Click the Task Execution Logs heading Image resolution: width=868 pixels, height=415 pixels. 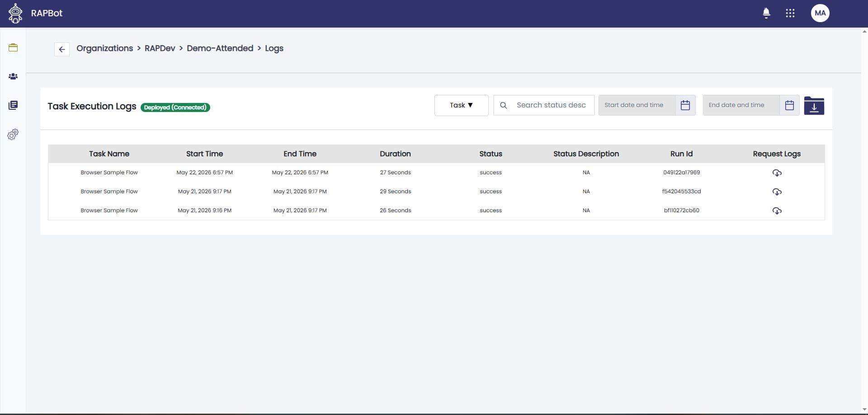point(92,106)
